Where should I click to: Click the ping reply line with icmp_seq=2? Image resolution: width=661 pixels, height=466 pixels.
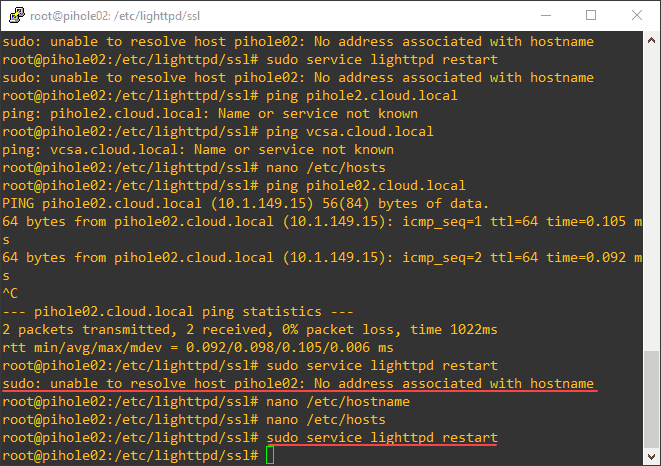coord(322,258)
